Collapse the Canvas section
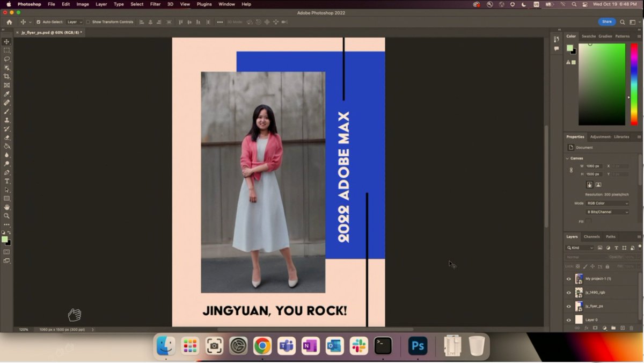This screenshot has width=644, height=363. coord(567,158)
